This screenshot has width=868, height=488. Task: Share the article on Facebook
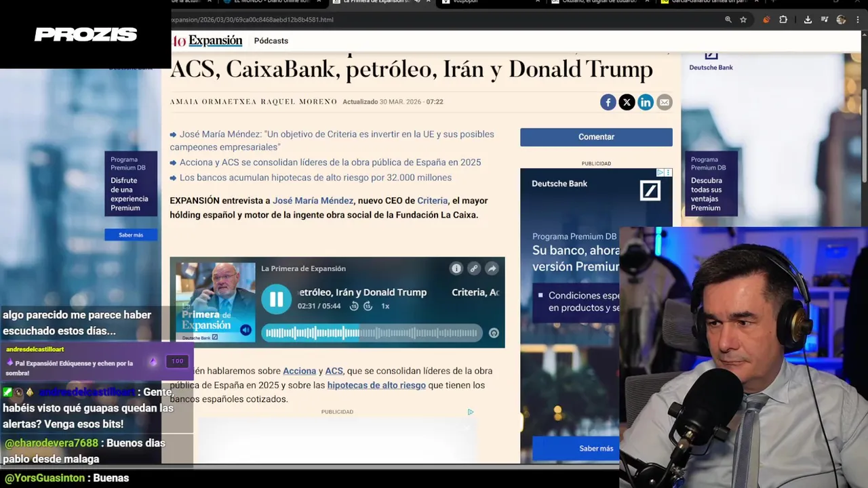point(608,102)
